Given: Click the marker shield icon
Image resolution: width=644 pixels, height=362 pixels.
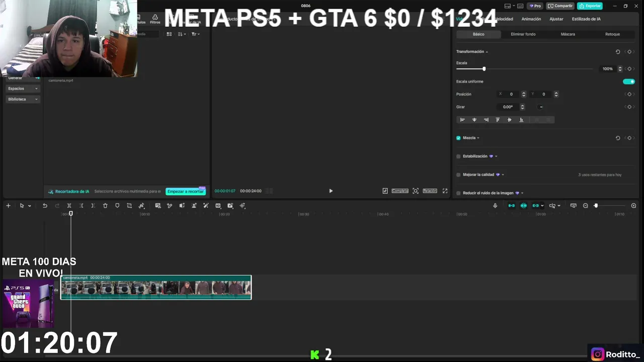Looking at the screenshot, I should 117,206.
